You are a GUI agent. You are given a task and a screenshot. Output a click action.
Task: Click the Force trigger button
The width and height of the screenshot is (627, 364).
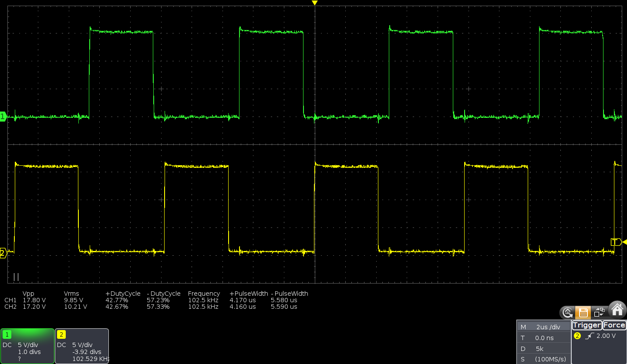point(614,325)
